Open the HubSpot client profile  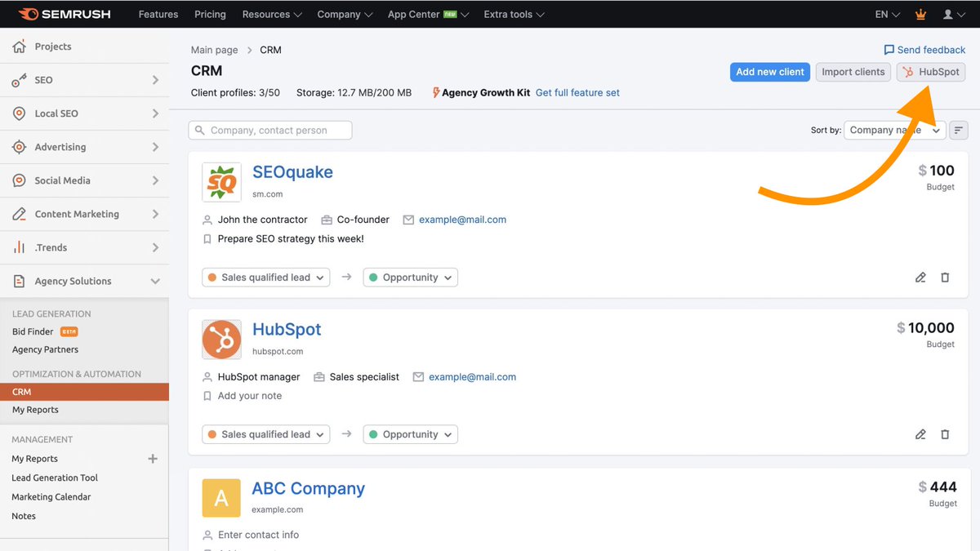(287, 329)
